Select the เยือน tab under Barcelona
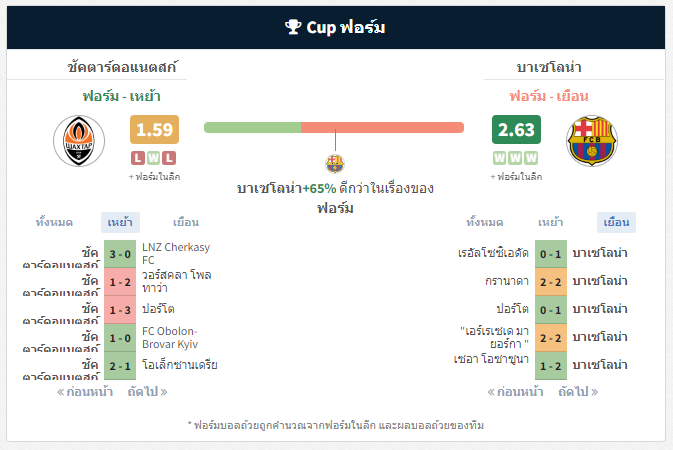673x450 pixels. [x=616, y=222]
